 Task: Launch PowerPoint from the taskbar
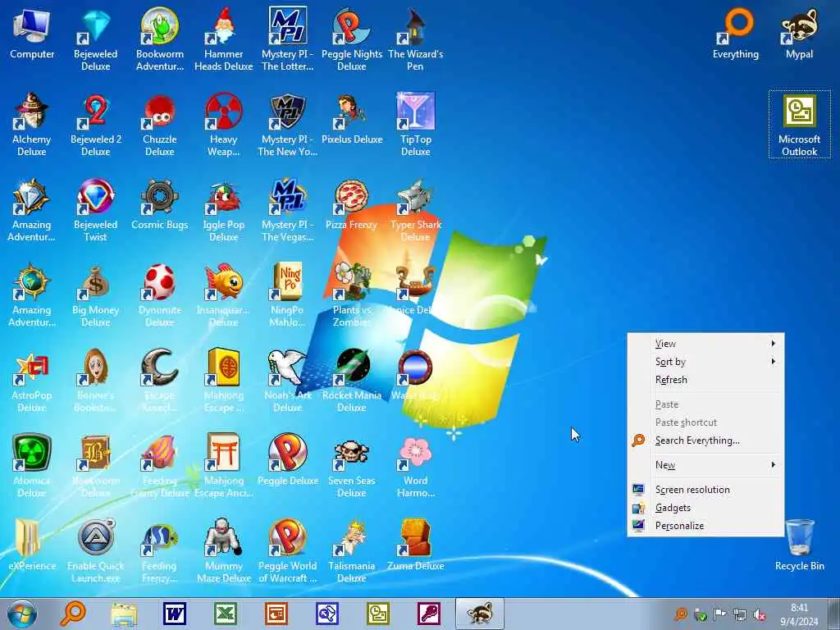click(276, 614)
